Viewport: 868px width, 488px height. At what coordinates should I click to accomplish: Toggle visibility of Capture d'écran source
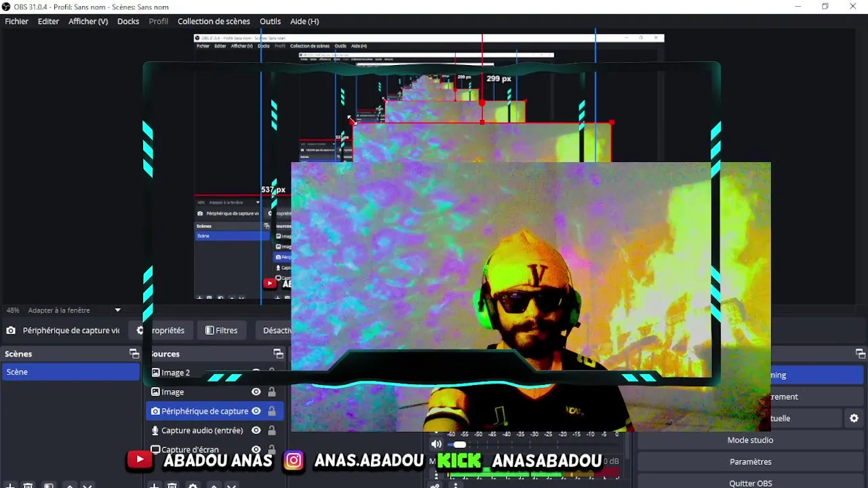pos(256,449)
